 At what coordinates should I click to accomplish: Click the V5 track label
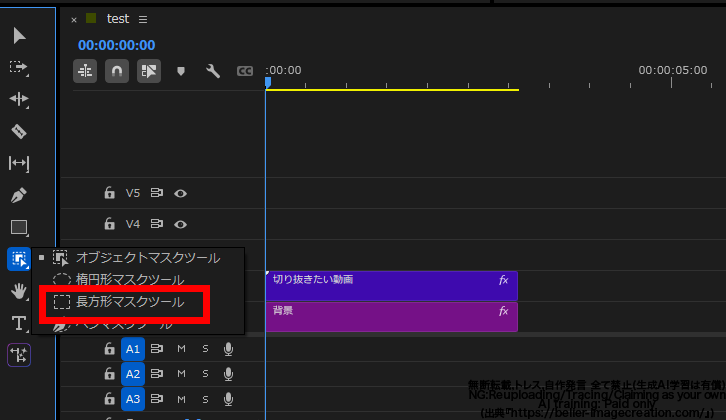click(133, 193)
